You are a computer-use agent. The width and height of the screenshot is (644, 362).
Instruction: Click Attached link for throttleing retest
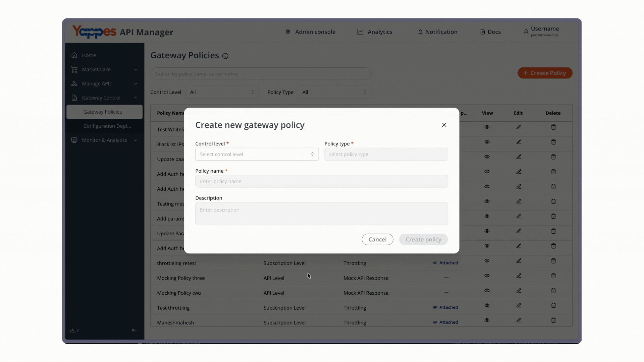(x=445, y=263)
